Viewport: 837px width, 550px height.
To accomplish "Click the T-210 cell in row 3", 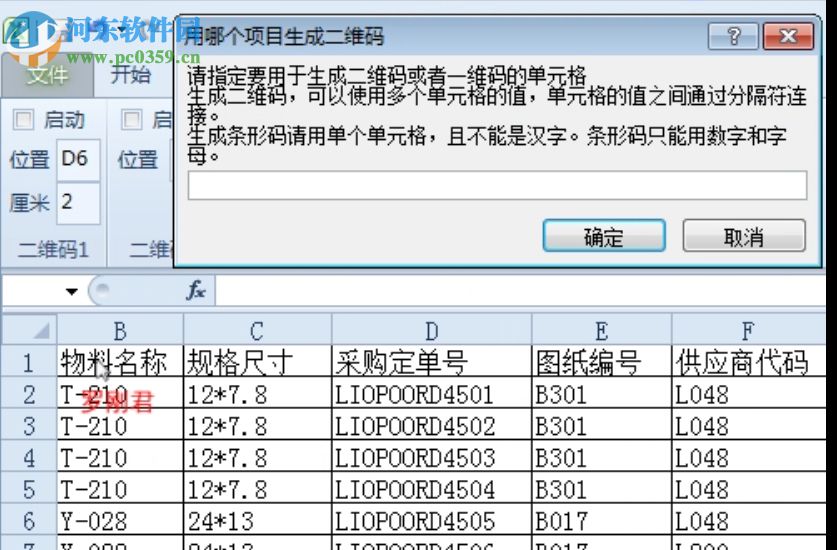I will coord(120,426).
